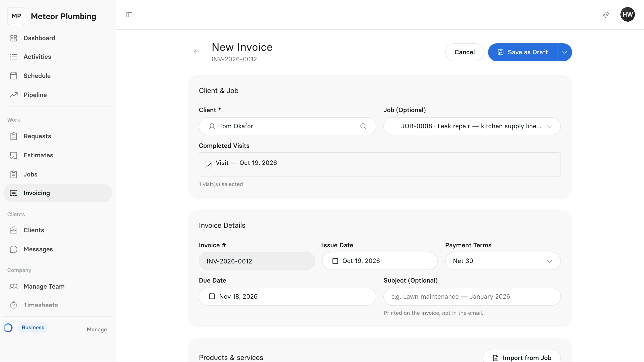Go to Requests in the sidebar
644x362 pixels.
(58, 136)
